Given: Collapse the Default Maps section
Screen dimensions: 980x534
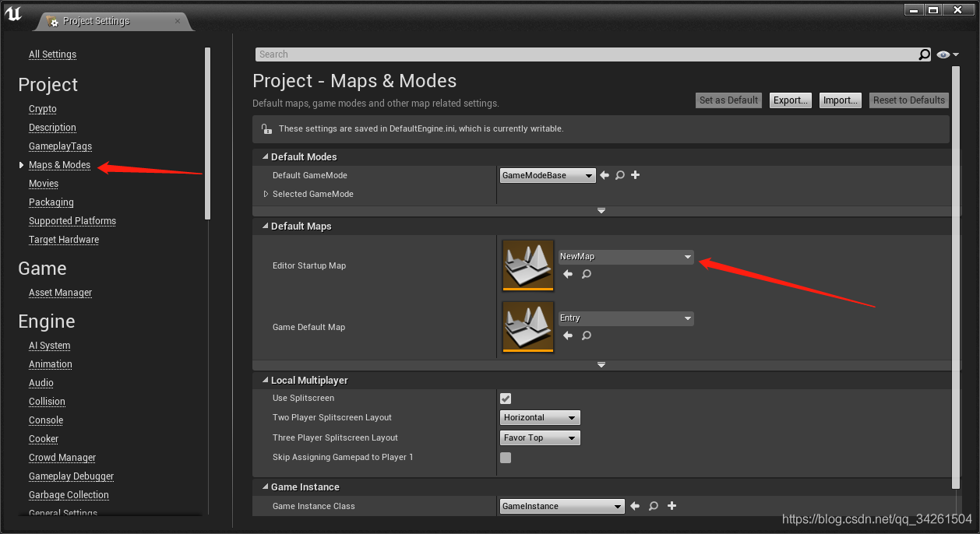Looking at the screenshot, I should [265, 227].
